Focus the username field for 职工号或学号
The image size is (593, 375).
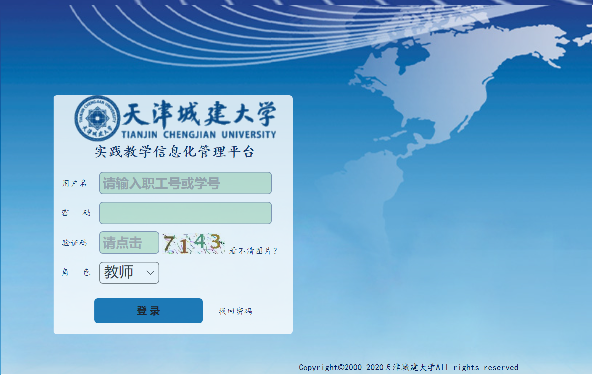point(185,183)
